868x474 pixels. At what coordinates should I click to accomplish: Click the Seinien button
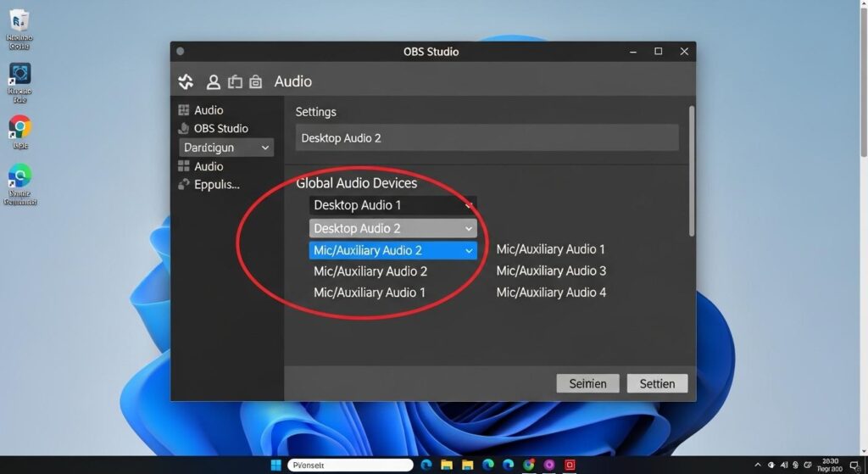point(588,383)
